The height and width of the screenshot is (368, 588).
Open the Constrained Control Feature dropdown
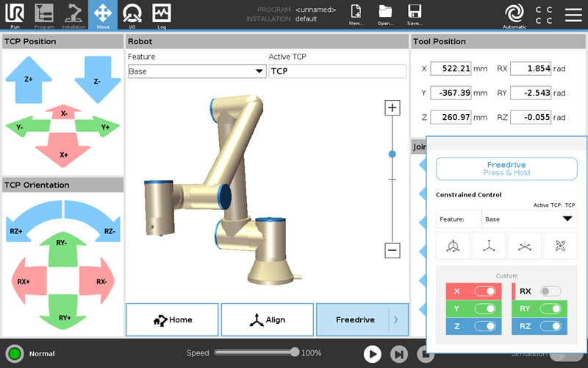529,219
